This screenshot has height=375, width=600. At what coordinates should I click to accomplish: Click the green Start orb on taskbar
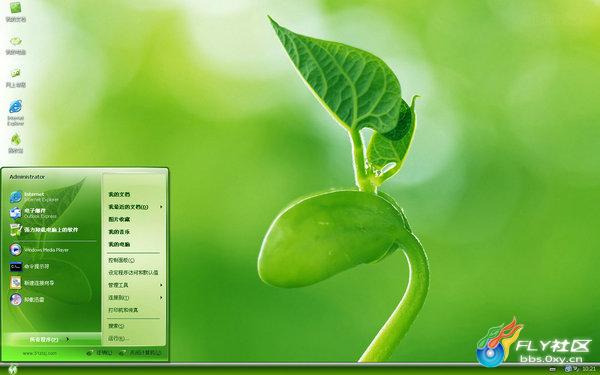point(13,369)
